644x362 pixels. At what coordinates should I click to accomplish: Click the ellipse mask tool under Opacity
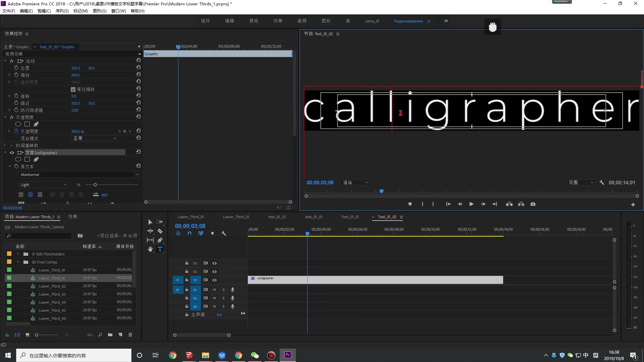18,124
